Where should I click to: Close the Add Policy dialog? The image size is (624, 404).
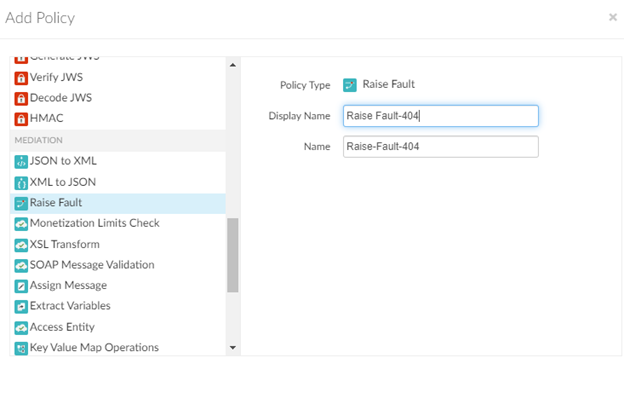(x=612, y=18)
